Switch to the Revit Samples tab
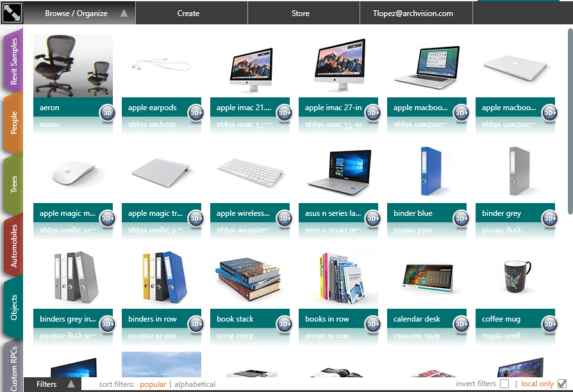This screenshot has width=573, height=392. (x=13, y=61)
